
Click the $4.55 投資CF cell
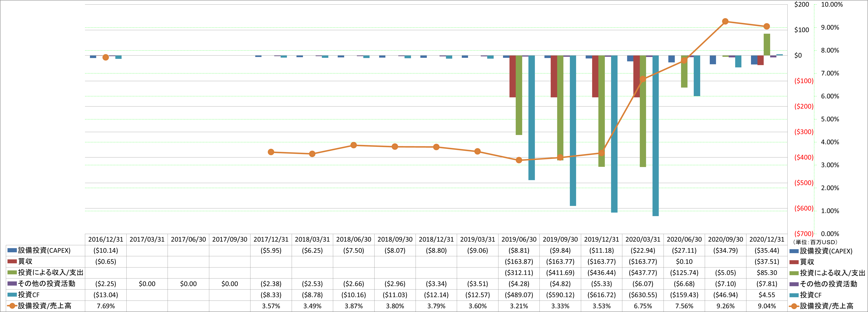click(x=767, y=295)
